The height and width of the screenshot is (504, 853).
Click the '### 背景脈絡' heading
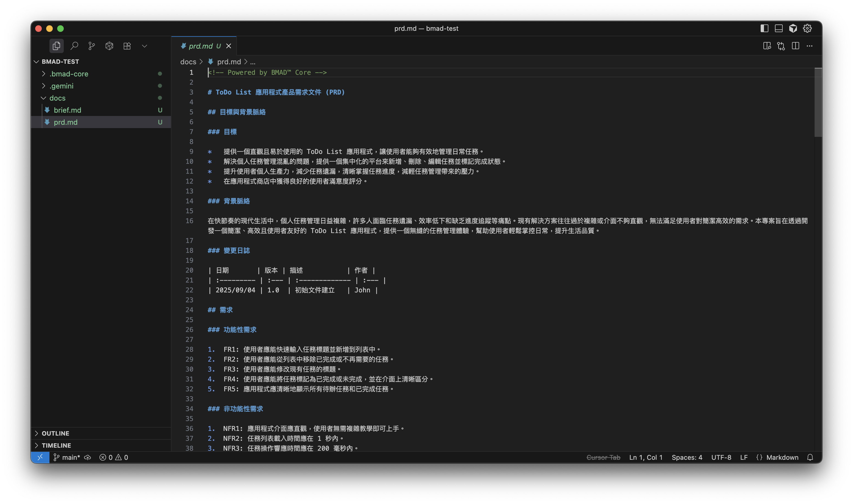click(x=229, y=201)
